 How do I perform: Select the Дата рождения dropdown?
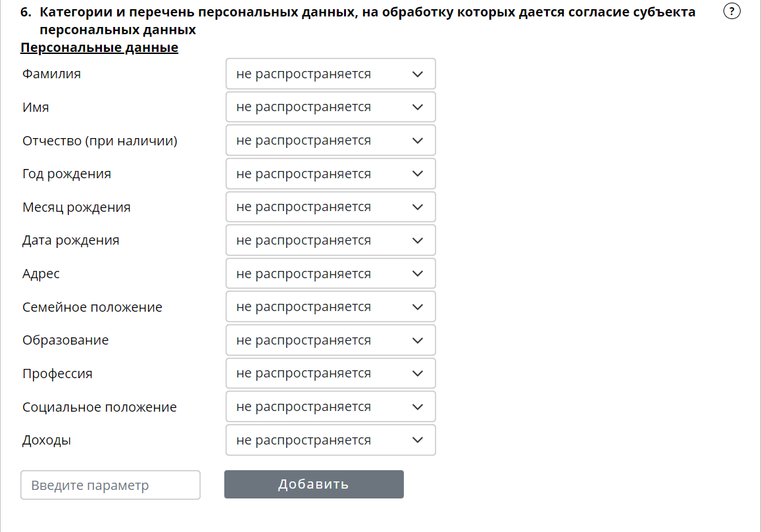tap(330, 241)
